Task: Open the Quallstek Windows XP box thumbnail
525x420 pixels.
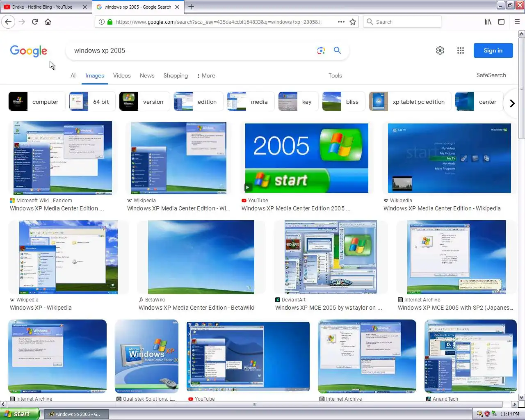Action: [x=146, y=356]
